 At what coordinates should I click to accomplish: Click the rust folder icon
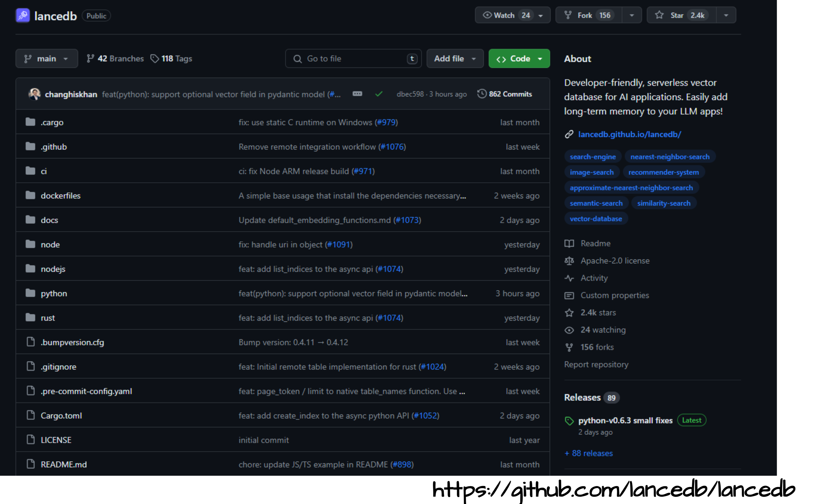(30, 317)
